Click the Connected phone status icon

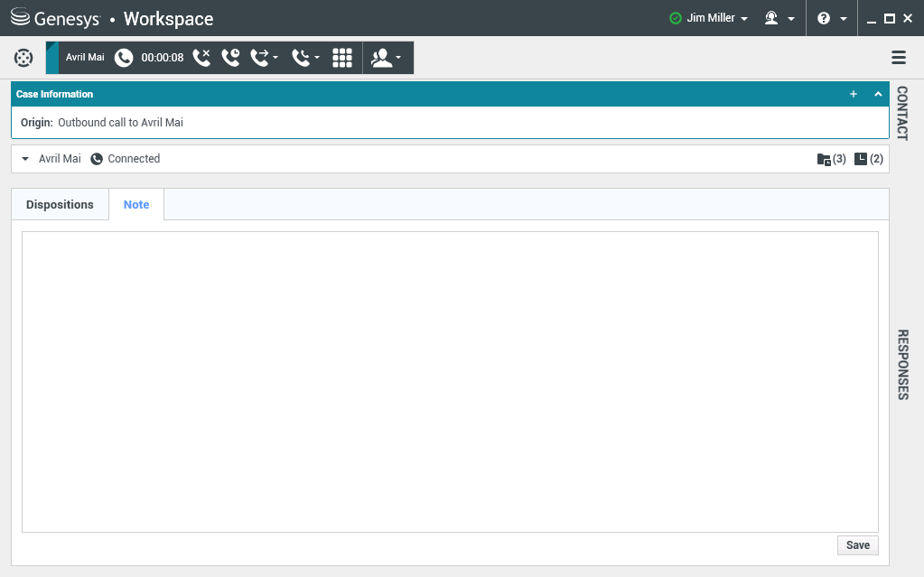point(97,159)
